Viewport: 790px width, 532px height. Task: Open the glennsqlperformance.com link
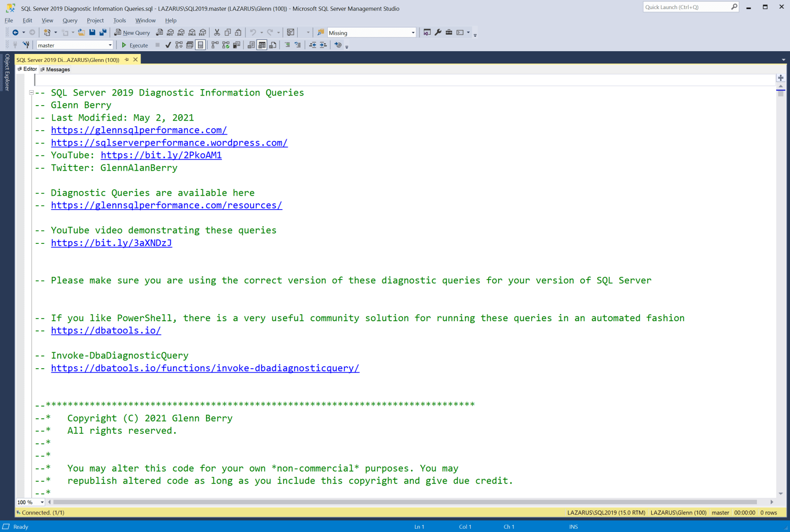(138, 130)
